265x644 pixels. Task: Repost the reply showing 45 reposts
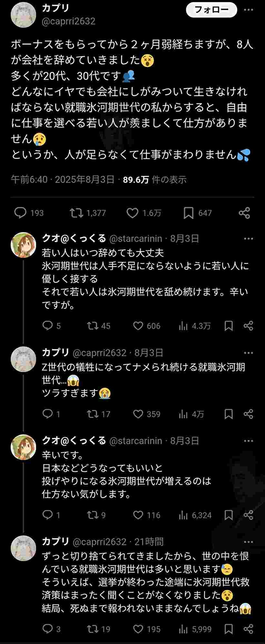(x=93, y=326)
